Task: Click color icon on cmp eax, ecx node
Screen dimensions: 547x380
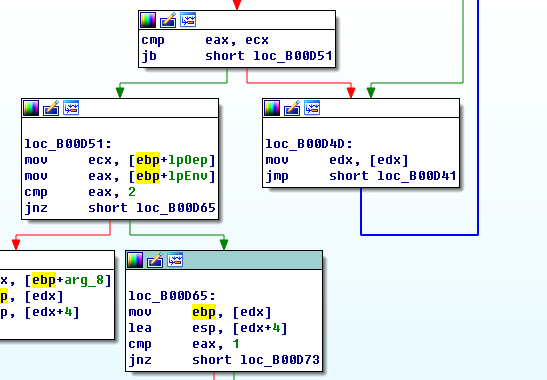Action: pos(148,20)
